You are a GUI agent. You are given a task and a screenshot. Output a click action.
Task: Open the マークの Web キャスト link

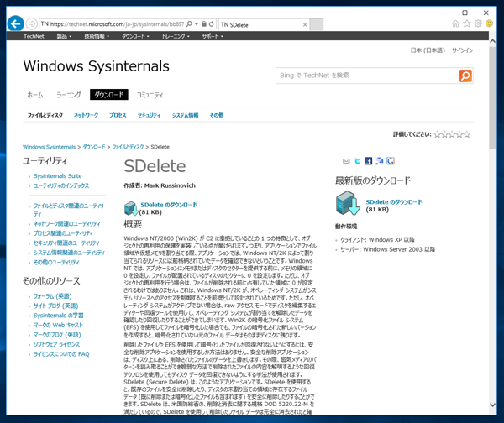[x=58, y=325]
